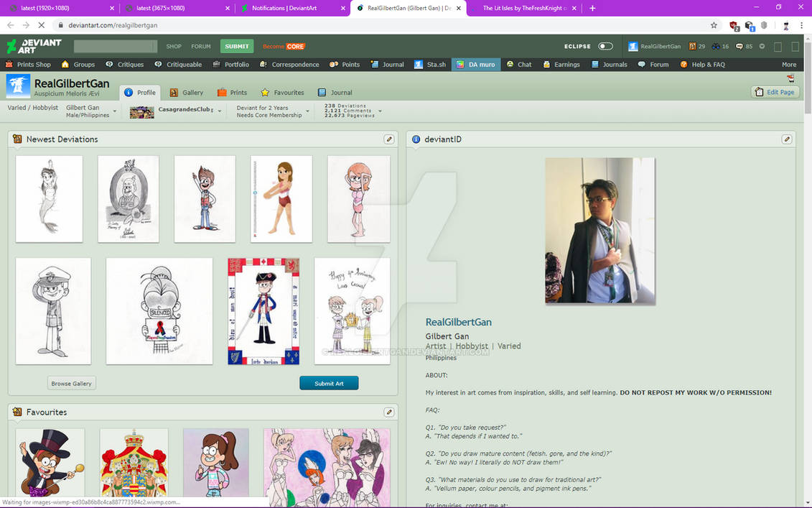Open the Journals toolbar item

pyautogui.click(x=609, y=64)
